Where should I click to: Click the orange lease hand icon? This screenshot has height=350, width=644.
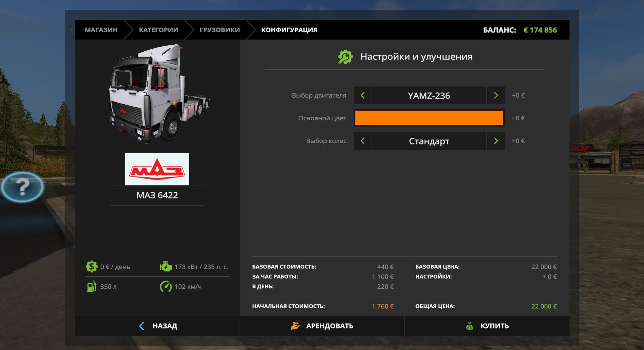pyautogui.click(x=295, y=326)
